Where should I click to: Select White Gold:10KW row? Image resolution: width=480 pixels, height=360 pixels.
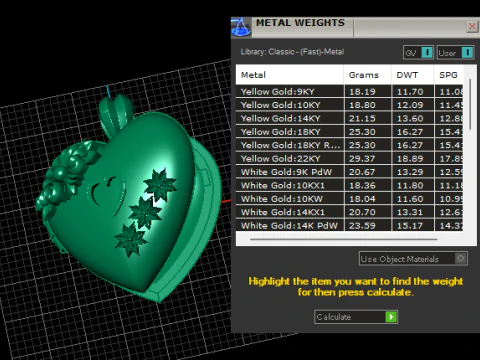click(349, 198)
